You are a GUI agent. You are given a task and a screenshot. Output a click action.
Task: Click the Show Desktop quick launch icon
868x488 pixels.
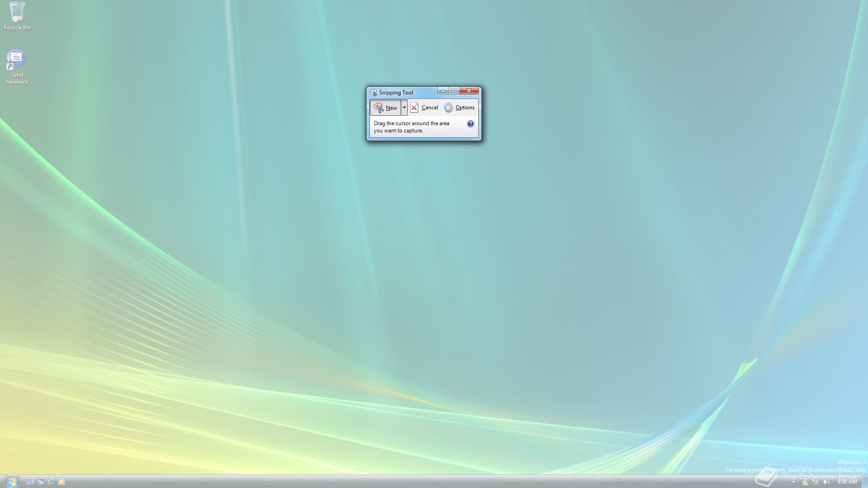point(30,482)
